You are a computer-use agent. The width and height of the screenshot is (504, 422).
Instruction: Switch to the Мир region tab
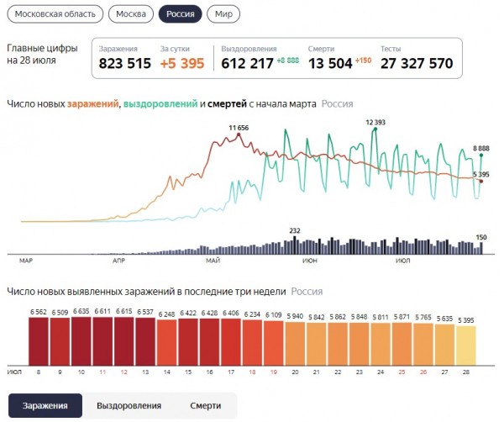click(x=224, y=15)
